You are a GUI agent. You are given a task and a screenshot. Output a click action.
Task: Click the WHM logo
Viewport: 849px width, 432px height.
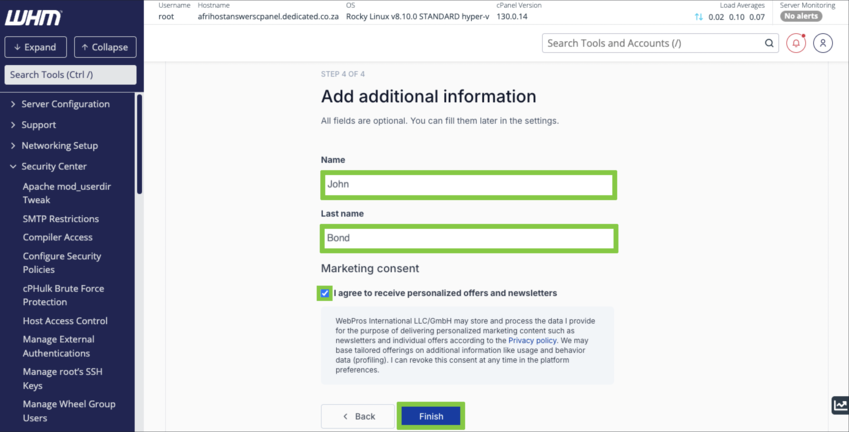coord(33,18)
